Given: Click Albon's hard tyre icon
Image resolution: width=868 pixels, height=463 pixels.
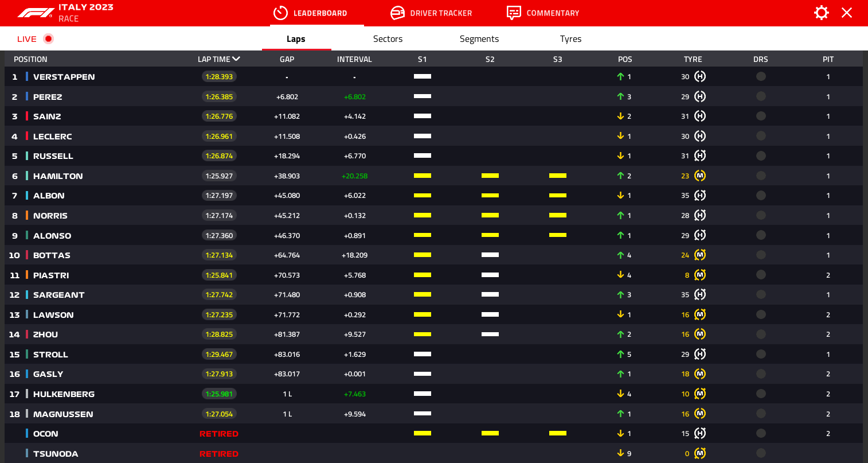Looking at the screenshot, I should coord(700,195).
